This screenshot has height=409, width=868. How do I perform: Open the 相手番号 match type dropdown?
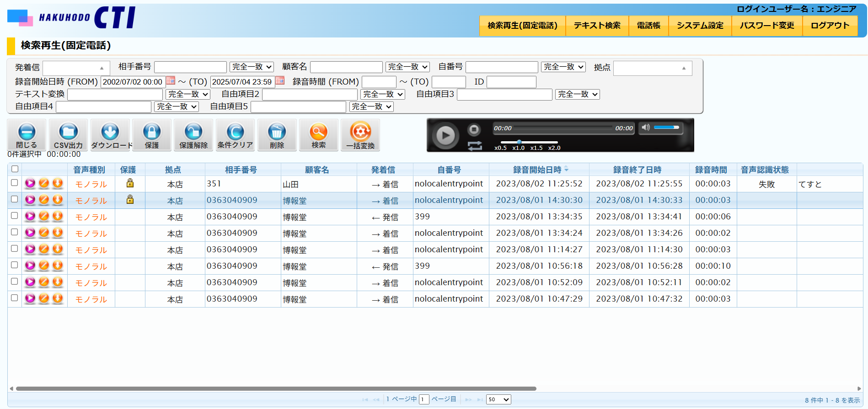(252, 67)
